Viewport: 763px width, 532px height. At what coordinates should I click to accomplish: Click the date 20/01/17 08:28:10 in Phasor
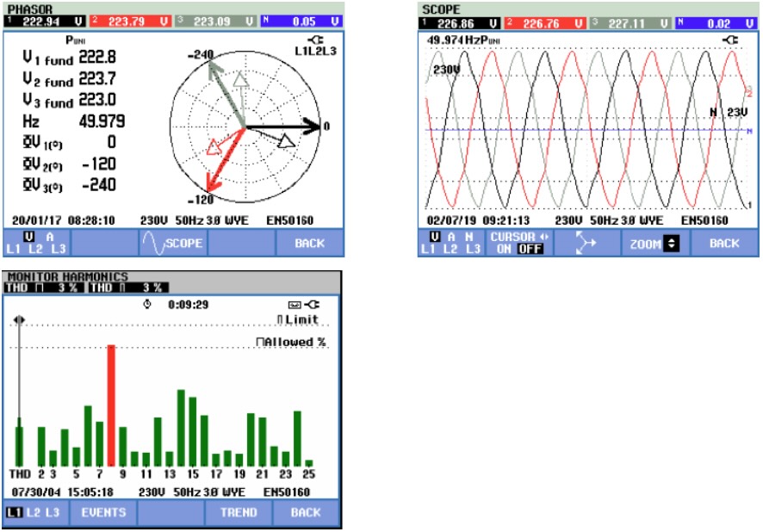(x=63, y=220)
